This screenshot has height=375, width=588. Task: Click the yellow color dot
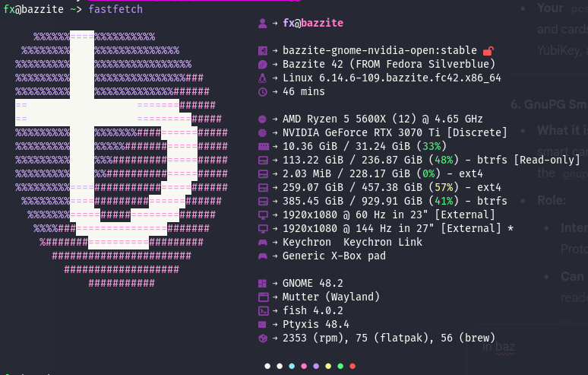[x=328, y=366]
